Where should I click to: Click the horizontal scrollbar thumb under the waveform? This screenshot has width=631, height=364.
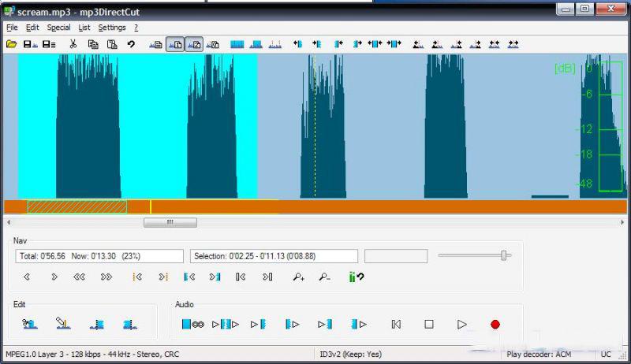[x=170, y=222]
